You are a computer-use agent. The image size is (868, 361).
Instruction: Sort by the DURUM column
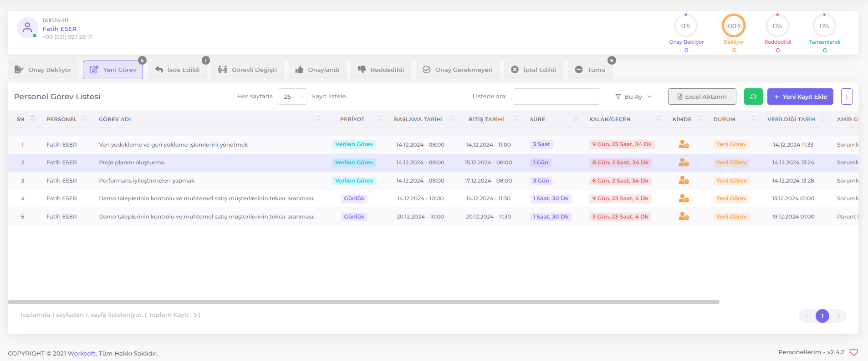pos(734,119)
